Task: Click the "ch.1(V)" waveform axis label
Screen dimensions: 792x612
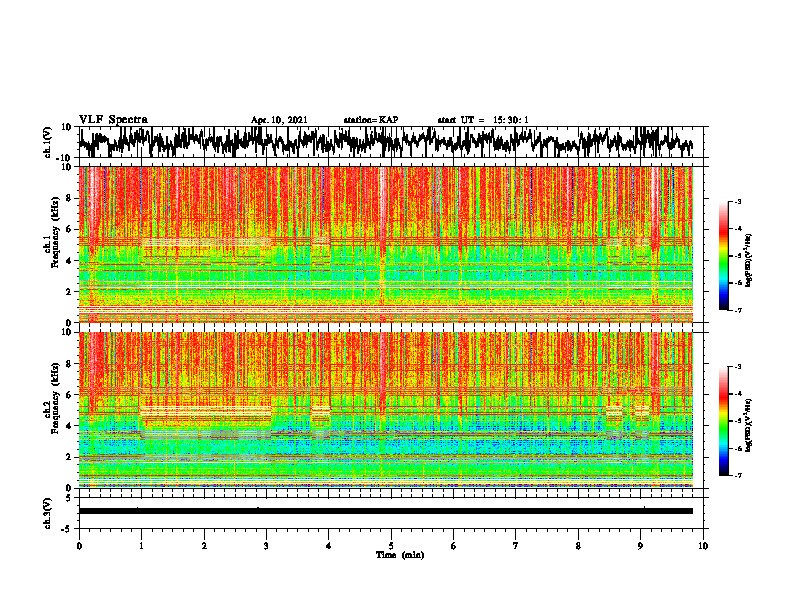Action: click(x=47, y=142)
